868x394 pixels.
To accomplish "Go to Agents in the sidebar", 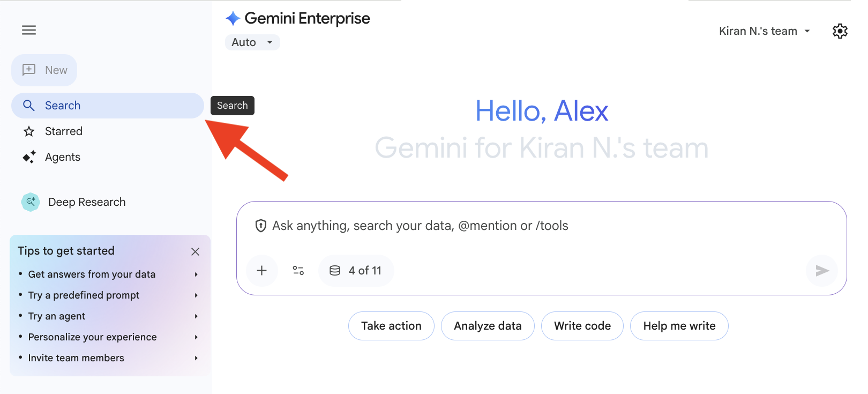I will (x=62, y=157).
